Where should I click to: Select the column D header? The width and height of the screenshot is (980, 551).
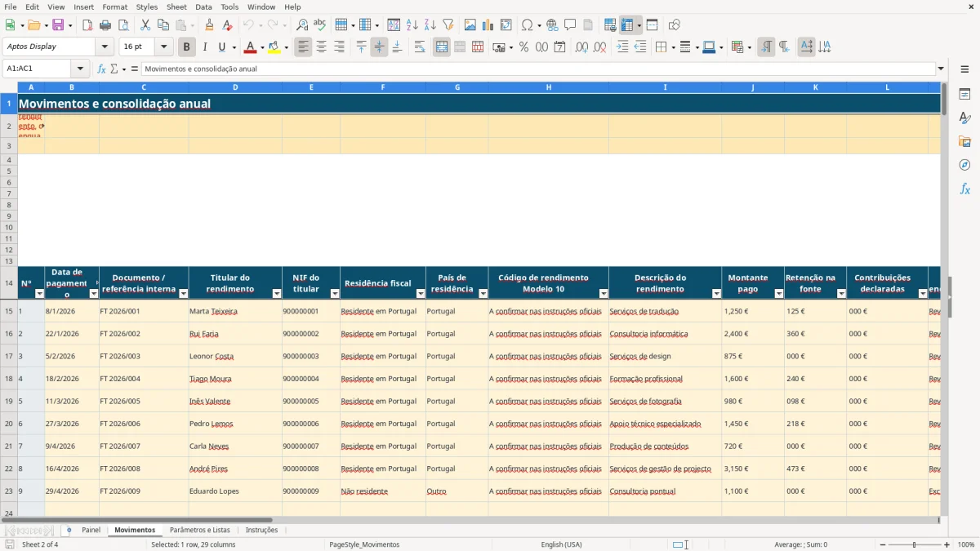[235, 87]
